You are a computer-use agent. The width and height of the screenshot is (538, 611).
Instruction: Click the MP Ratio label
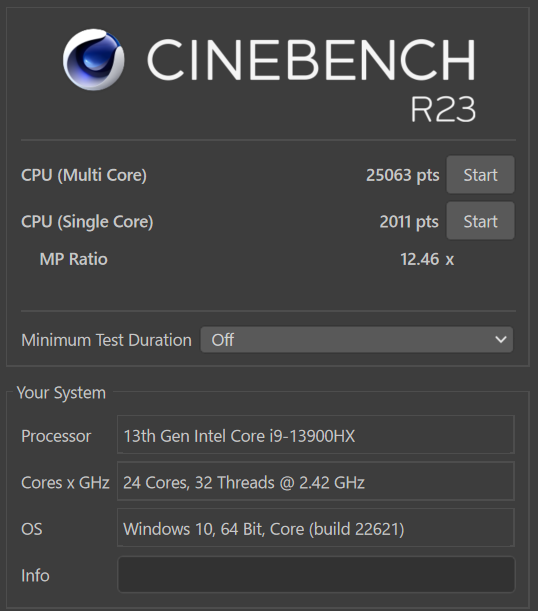(74, 259)
